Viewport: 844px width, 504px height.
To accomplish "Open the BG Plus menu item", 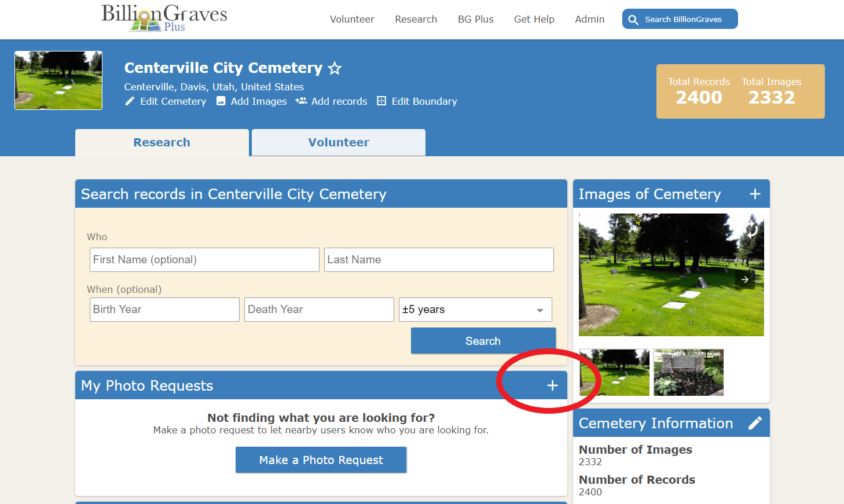I will 476,19.
